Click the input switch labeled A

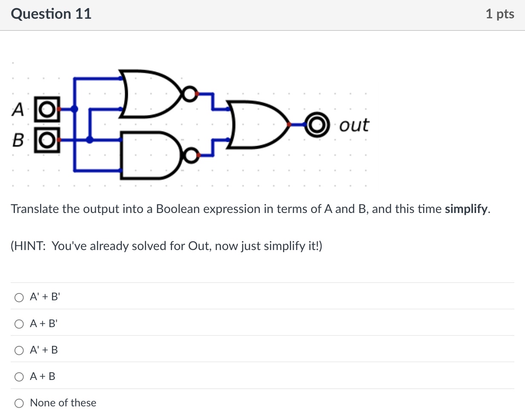coord(47,110)
